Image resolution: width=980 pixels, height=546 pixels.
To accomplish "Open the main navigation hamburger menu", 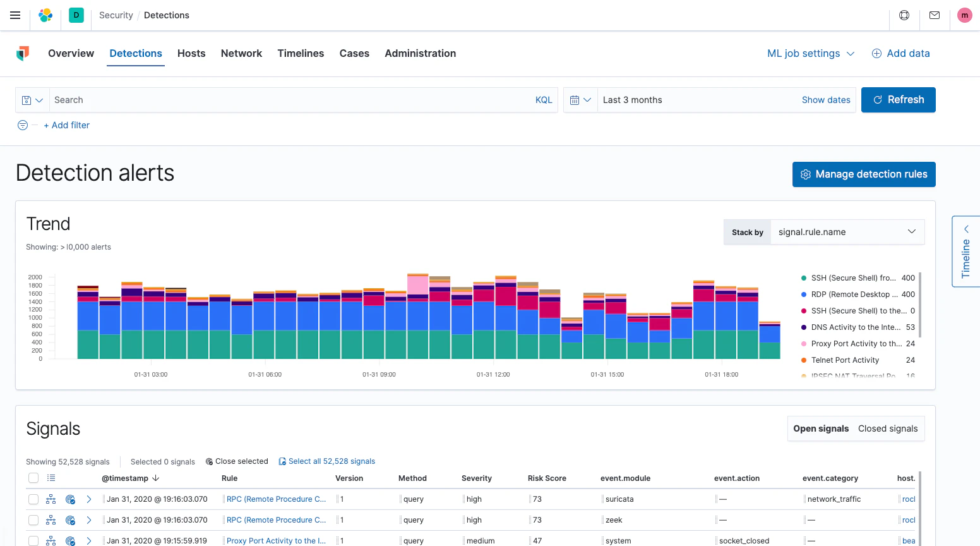I will pos(15,15).
